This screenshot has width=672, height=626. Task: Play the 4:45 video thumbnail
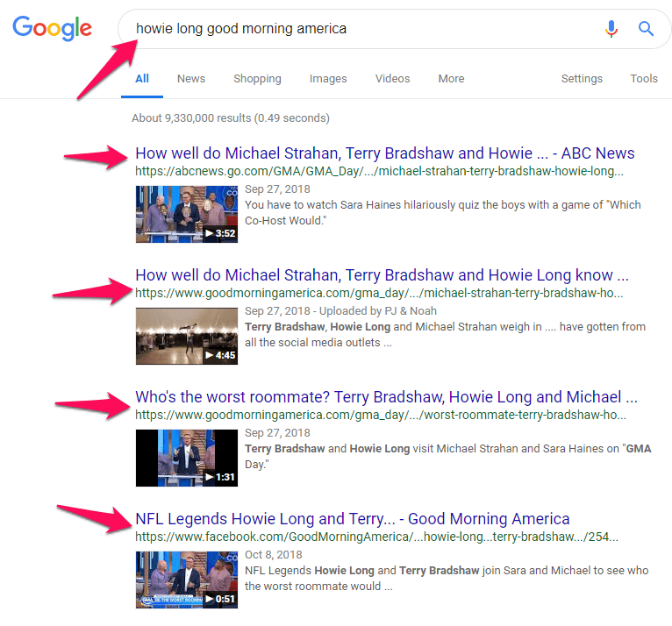(187, 336)
